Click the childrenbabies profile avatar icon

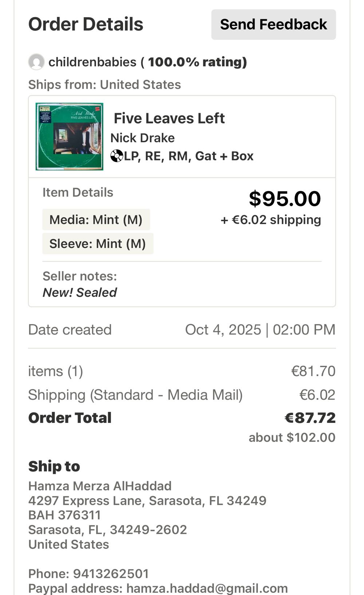click(36, 62)
